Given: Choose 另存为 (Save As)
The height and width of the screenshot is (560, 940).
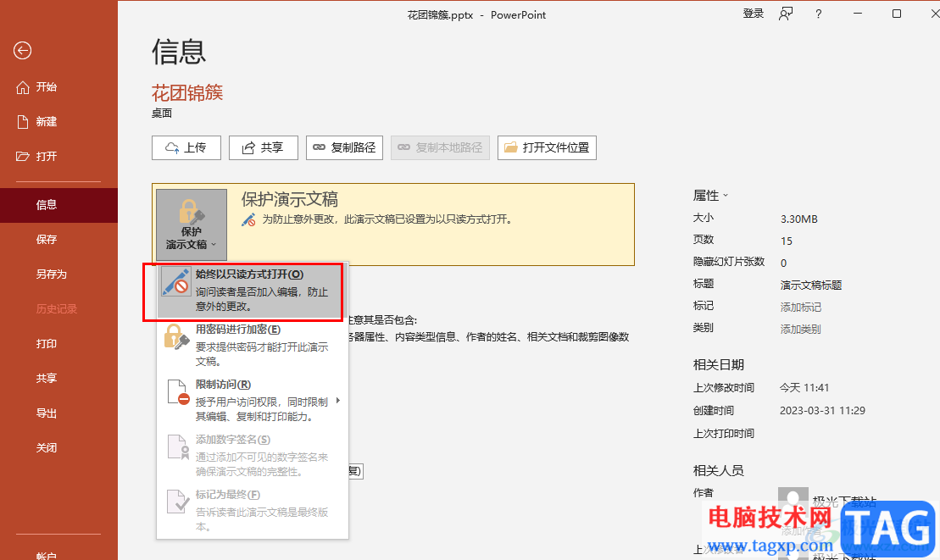Looking at the screenshot, I should click(58, 274).
